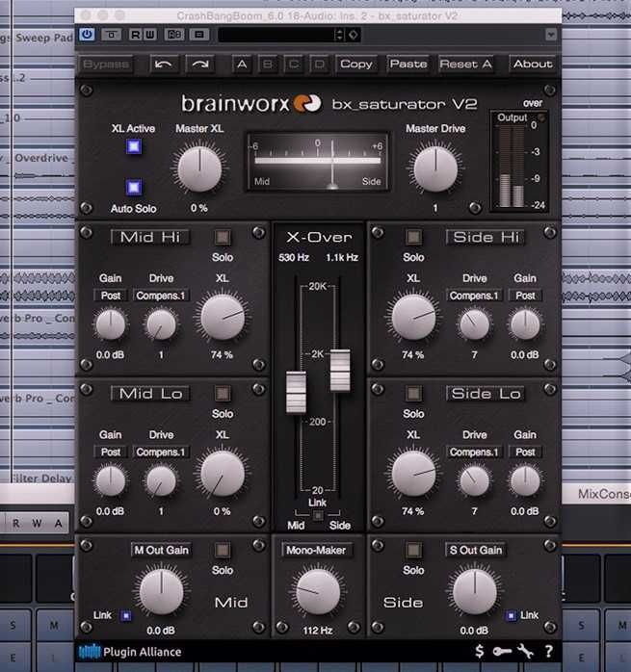Select settings bank A

[x=242, y=65]
